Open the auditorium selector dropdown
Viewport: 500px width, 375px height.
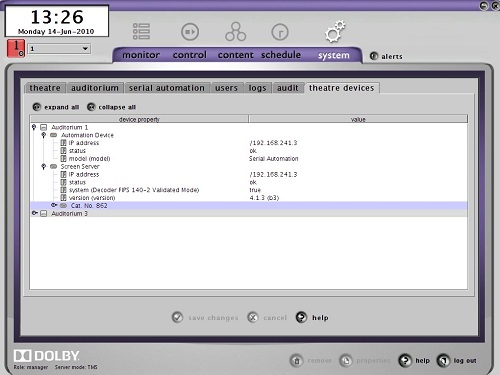pyautogui.click(x=59, y=49)
